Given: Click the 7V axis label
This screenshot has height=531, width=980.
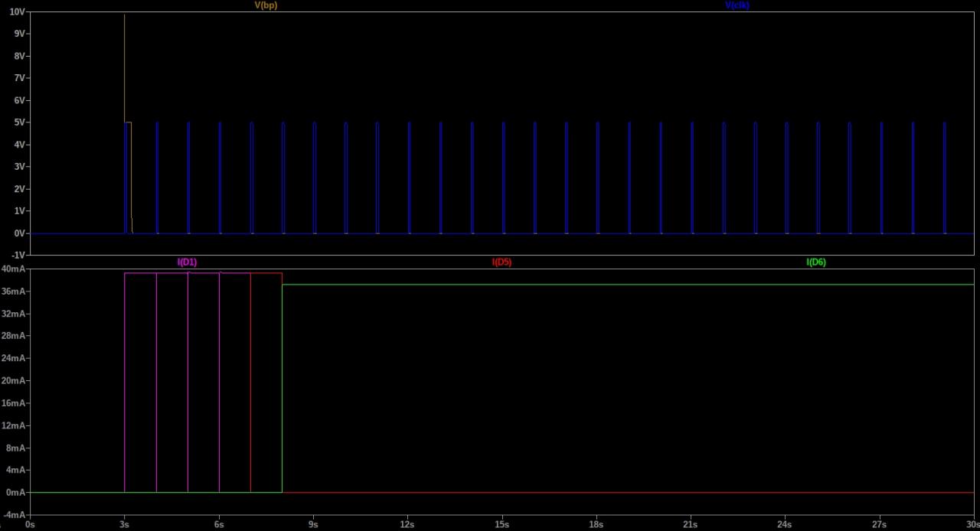Looking at the screenshot, I should click(21, 79).
